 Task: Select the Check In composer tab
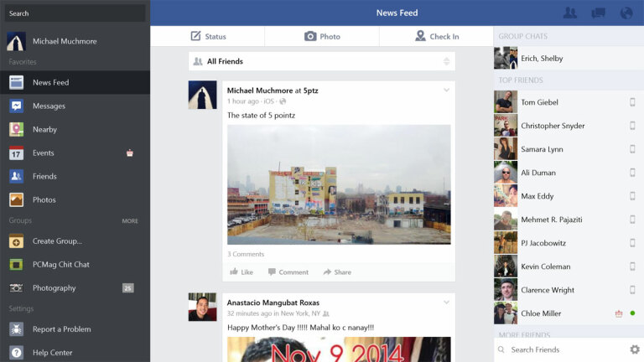click(x=437, y=37)
